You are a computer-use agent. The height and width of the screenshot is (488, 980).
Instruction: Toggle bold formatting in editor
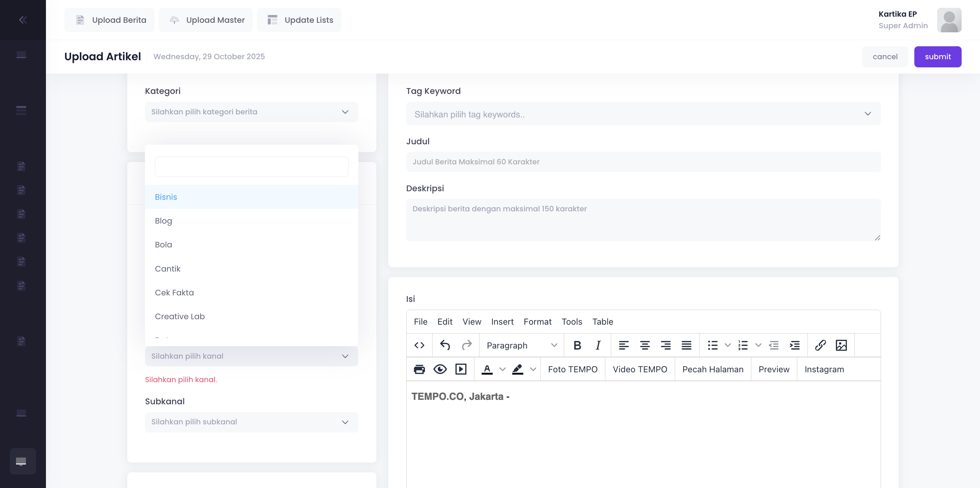click(577, 345)
